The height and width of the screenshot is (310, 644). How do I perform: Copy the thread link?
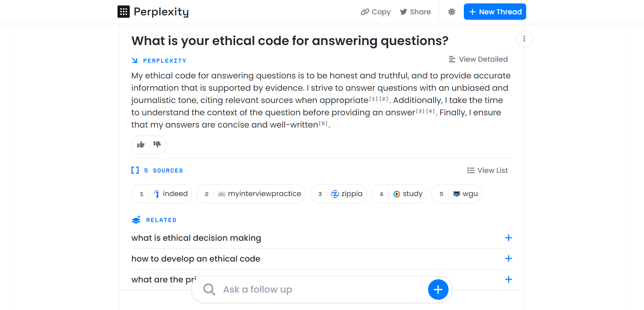tap(376, 12)
